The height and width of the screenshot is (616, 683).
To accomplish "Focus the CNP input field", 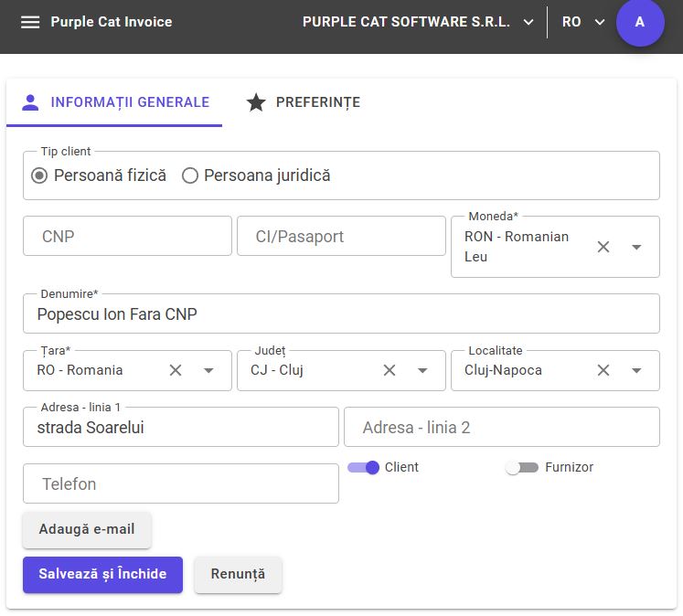I will click(x=127, y=236).
